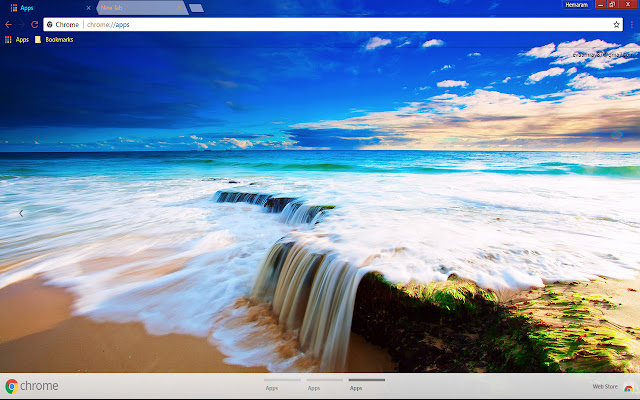Select the highlighted Apps page indicator
The height and width of the screenshot is (400, 640).
tap(367, 384)
